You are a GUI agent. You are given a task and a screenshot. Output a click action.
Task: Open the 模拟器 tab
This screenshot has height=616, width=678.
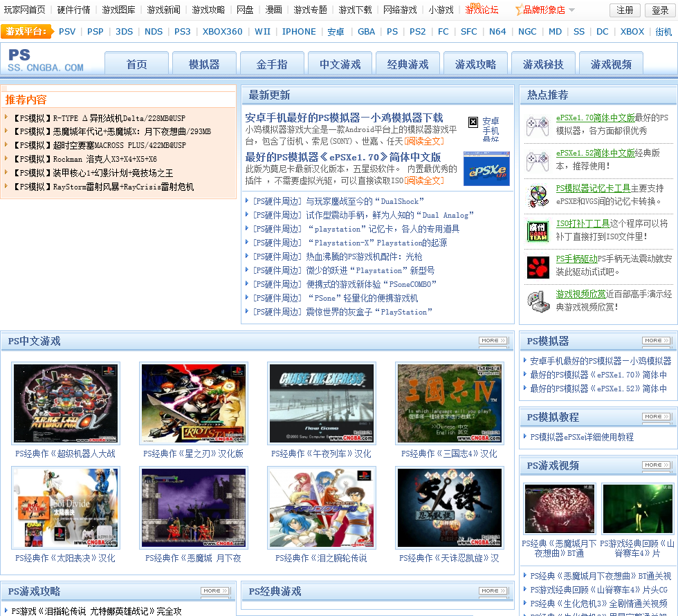pyautogui.click(x=204, y=64)
